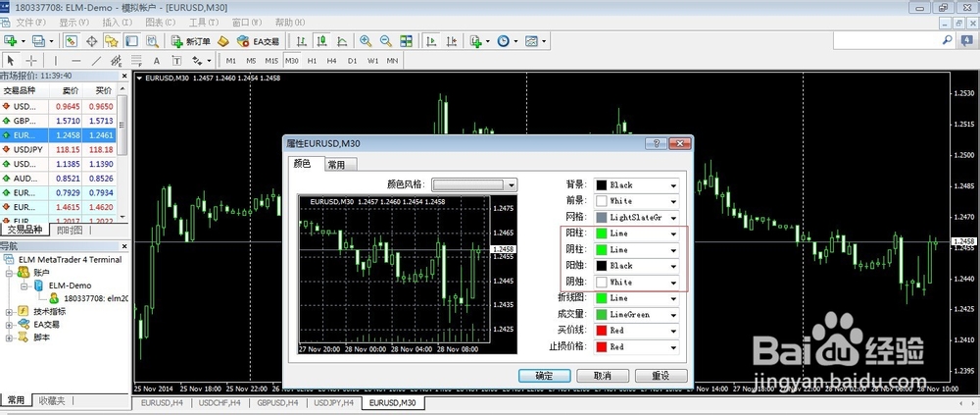Open the MetaEditor yellow book icon
980x415 pixels.
pyautogui.click(x=223, y=41)
